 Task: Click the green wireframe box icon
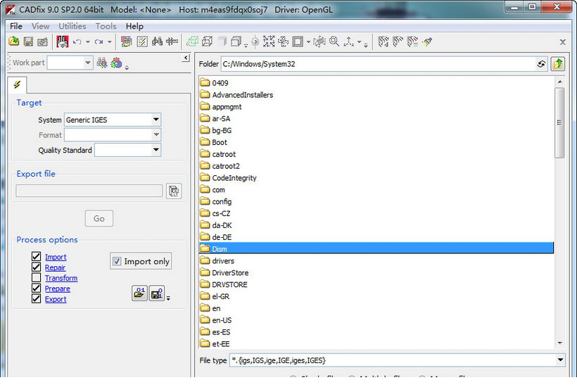click(193, 42)
